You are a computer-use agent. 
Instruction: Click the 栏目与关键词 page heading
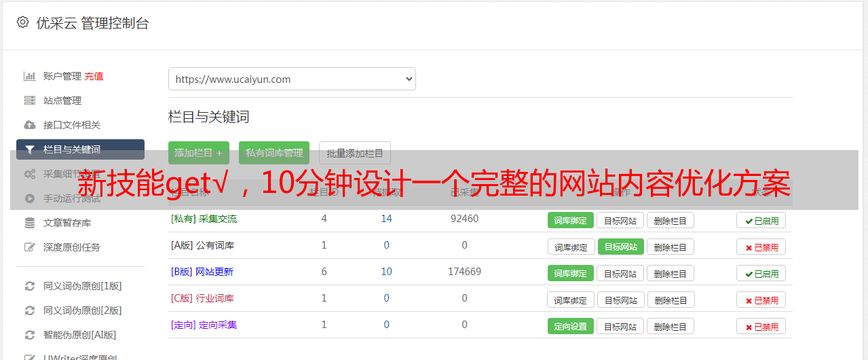click(x=208, y=117)
